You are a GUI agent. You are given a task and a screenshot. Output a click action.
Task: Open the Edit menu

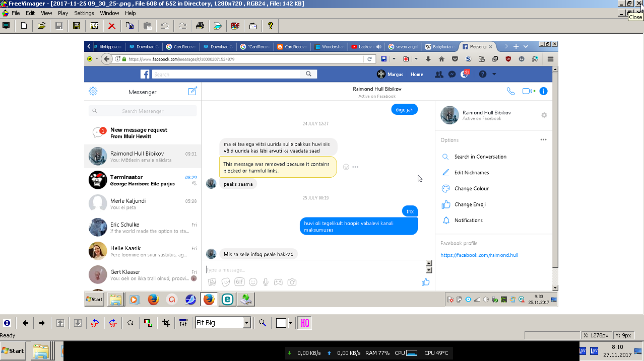coord(30,13)
